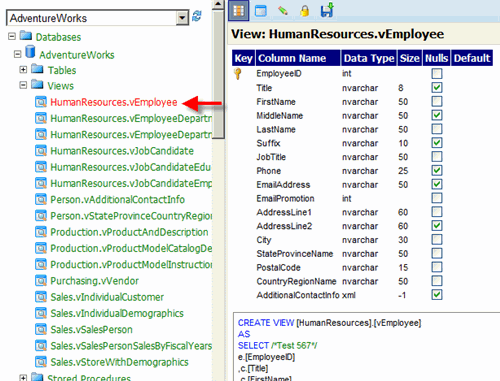Collapse the Views tree node
The width and height of the screenshot is (500, 381).
(x=23, y=85)
